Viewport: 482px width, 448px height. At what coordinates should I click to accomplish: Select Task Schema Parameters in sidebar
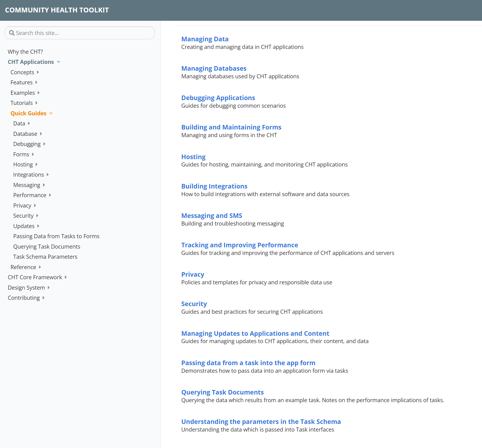(x=45, y=256)
